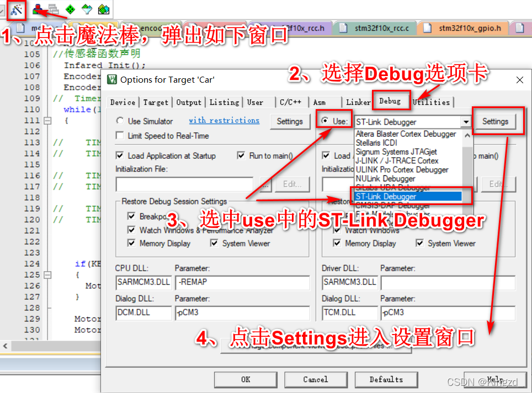Click editor horizontal scrollbar left arrow
The image size is (532, 393).
[x=6, y=346]
